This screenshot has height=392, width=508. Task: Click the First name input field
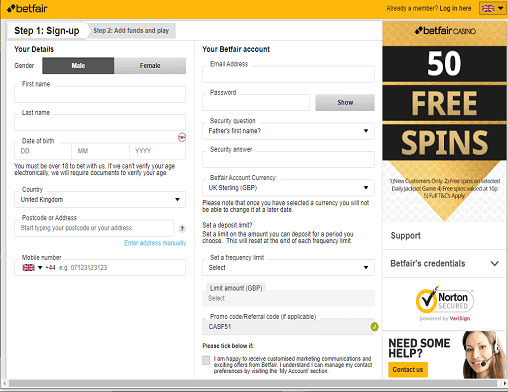100,94
